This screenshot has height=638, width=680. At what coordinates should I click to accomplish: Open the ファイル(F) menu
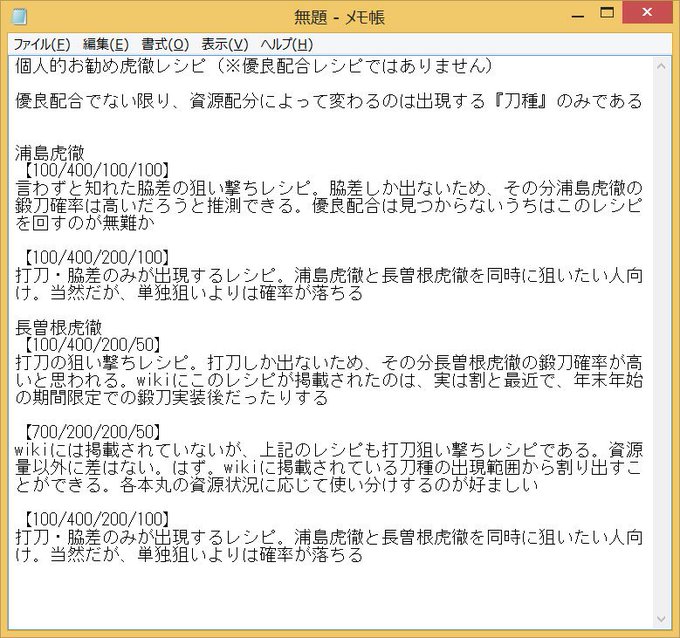pyautogui.click(x=42, y=45)
